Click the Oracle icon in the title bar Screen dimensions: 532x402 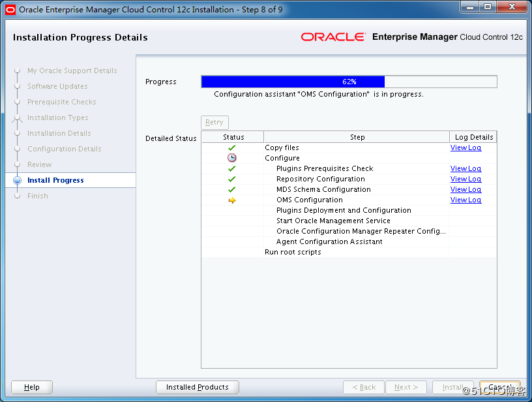pyautogui.click(x=10, y=10)
